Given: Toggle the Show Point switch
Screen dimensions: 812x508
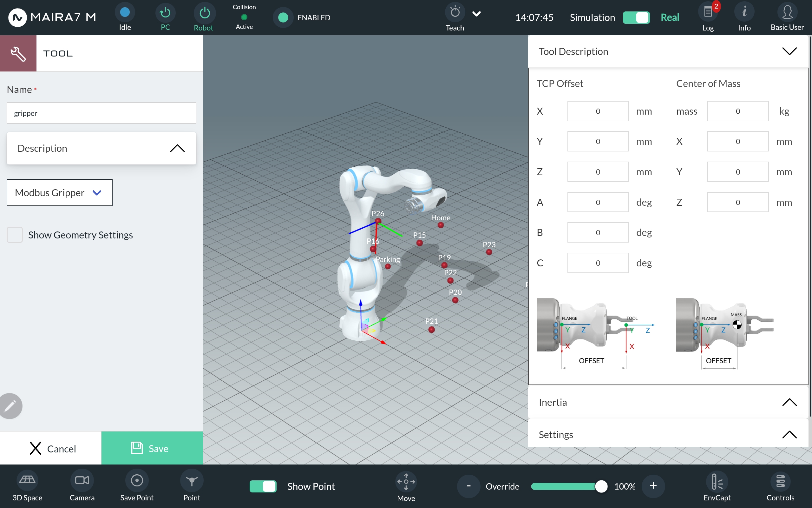Looking at the screenshot, I should click(x=263, y=486).
